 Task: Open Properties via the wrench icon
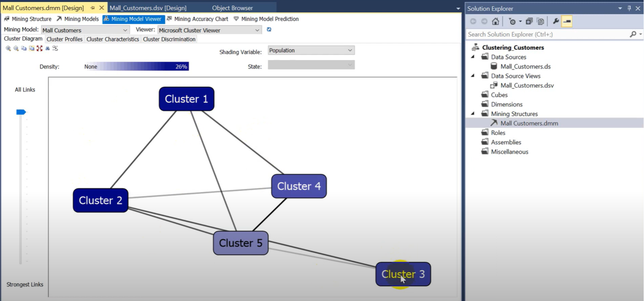(556, 21)
